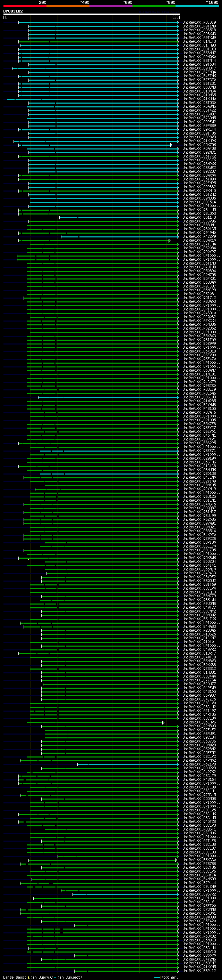222x980 pixels.
Task: Select label UniRef100_A7UIU8
Action: coord(199,267)
